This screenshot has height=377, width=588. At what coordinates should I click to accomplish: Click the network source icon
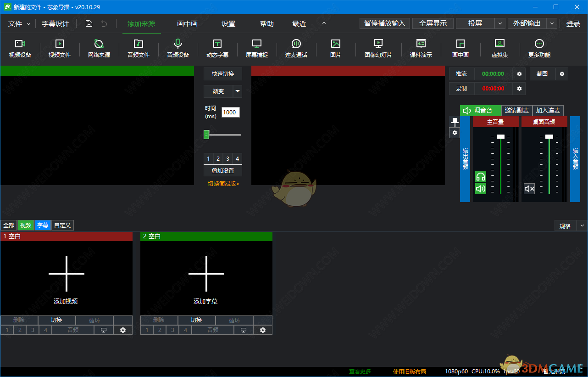(x=99, y=44)
